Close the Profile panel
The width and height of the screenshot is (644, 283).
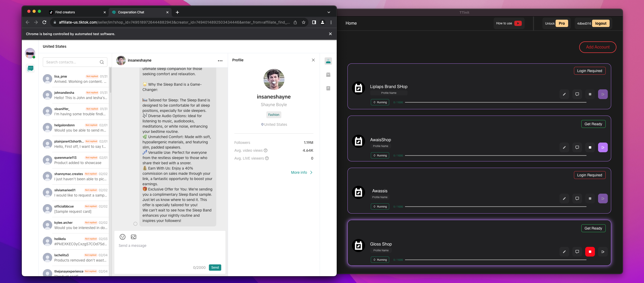tap(313, 60)
